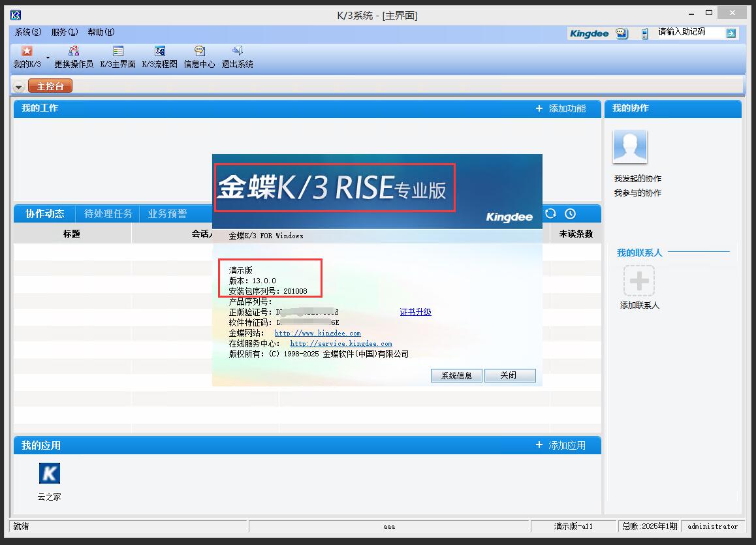This screenshot has height=545, width=756.
Task: Click 添加功能 in 我的工作 header
Action: click(561, 109)
